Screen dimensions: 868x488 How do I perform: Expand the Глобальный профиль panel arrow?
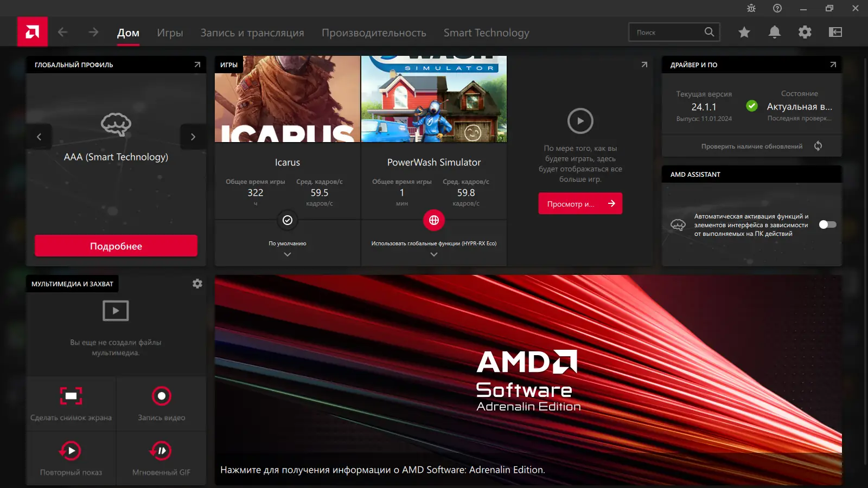[197, 65]
